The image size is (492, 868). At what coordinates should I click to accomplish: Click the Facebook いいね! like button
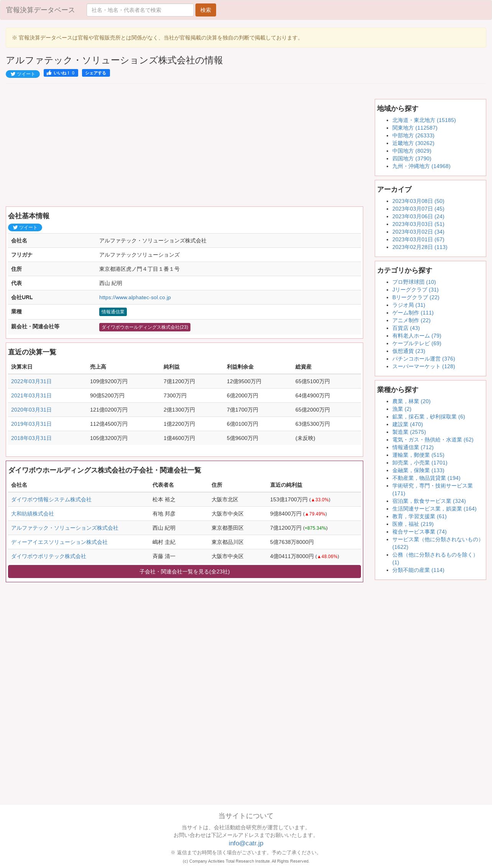coord(61,73)
